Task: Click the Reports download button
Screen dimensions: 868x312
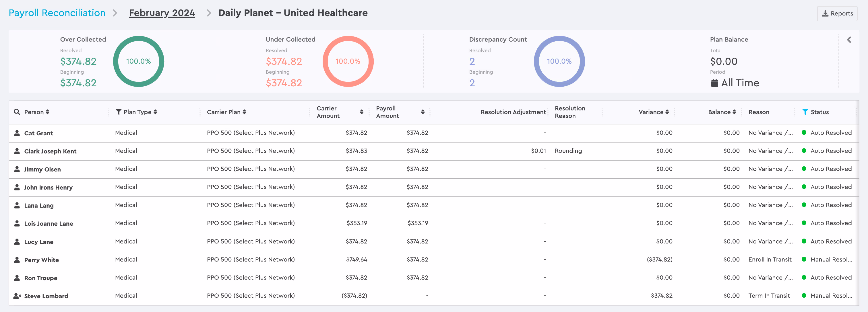Action: [837, 13]
